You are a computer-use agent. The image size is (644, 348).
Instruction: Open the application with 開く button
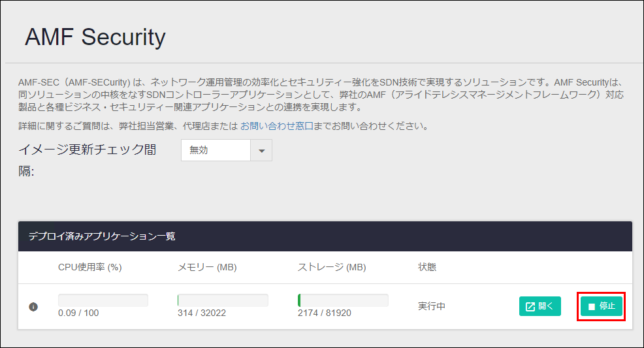(539, 306)
